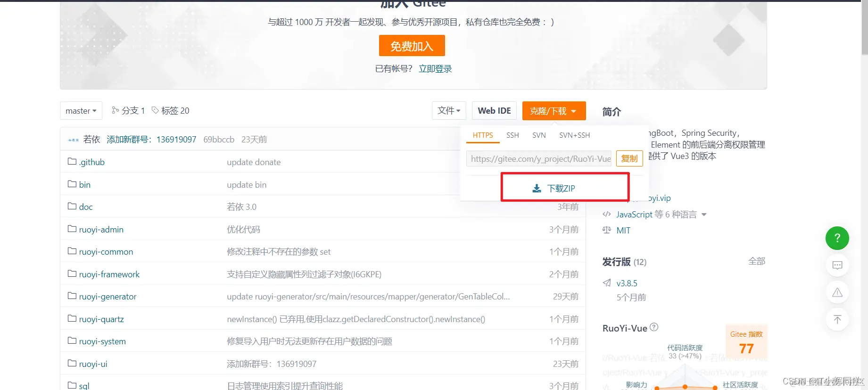Viewport: 868px width, 390px height.
Task: Click the license scale icon beside MIT
Action: pos(607,230)
